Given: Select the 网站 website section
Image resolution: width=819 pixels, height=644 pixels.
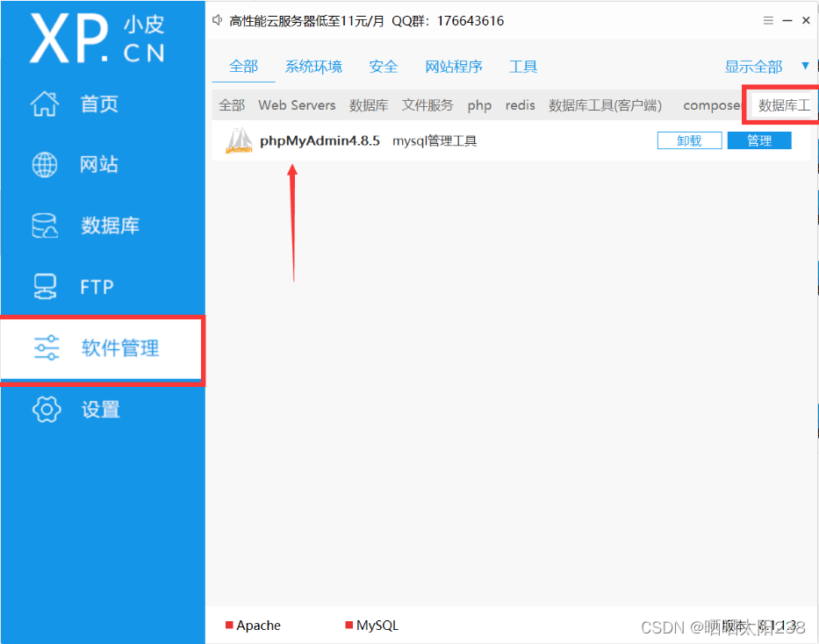Looking at the screenshot, I should pos(79,164).
